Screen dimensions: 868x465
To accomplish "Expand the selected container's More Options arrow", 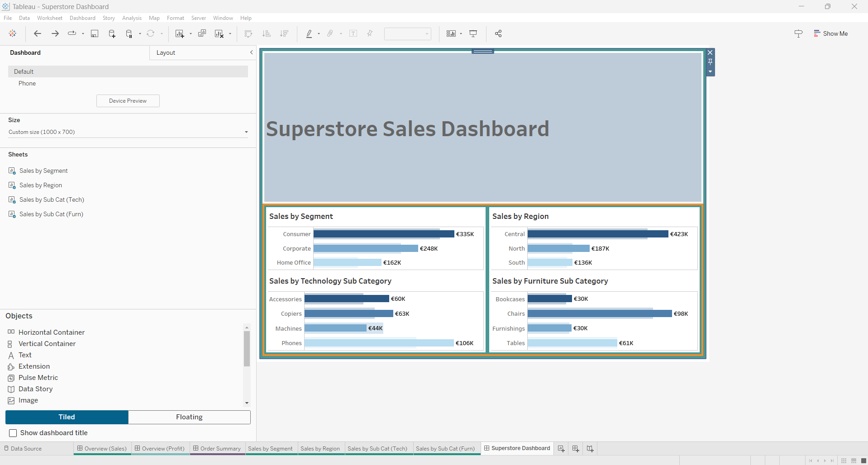I will 710,72.
